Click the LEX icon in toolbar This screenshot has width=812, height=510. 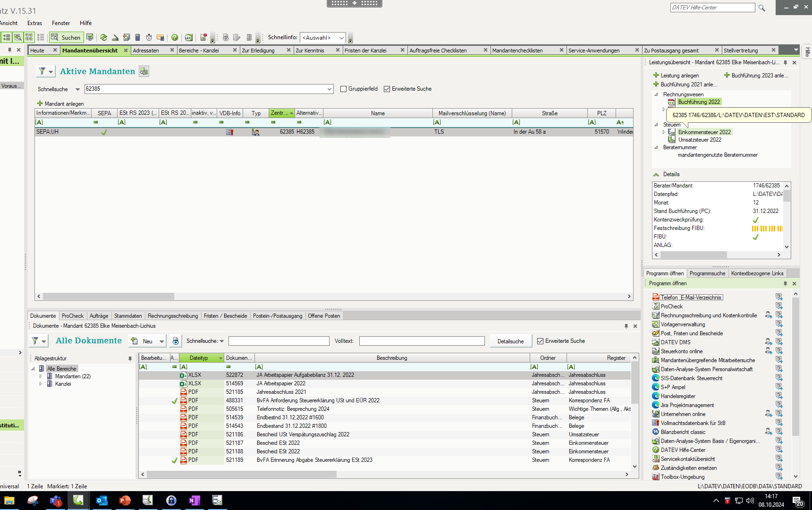tap(188, 37)
